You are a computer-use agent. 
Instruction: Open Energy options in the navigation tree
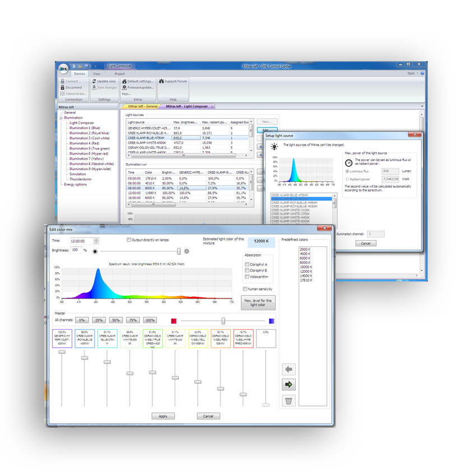point(76,185)
